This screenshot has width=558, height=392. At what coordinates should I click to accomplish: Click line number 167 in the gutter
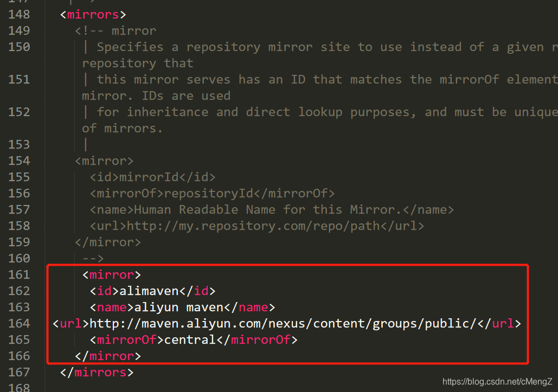[19, 372]
